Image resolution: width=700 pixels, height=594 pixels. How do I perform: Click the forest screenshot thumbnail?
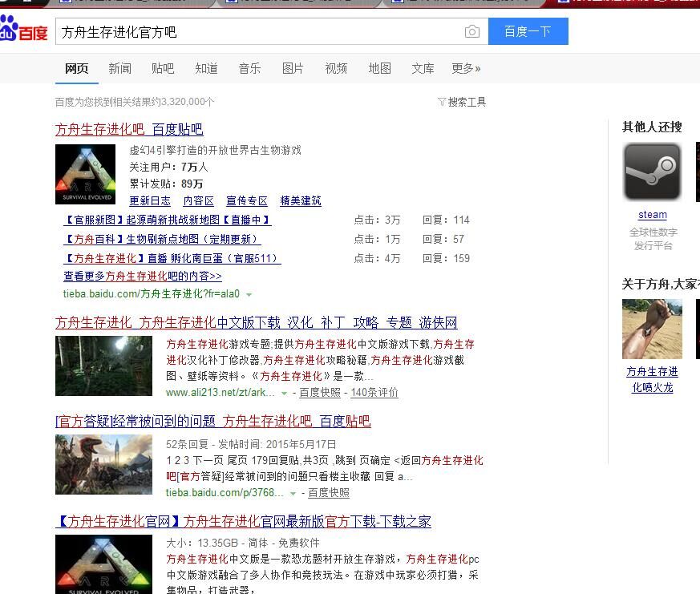[x=103, y=366]
